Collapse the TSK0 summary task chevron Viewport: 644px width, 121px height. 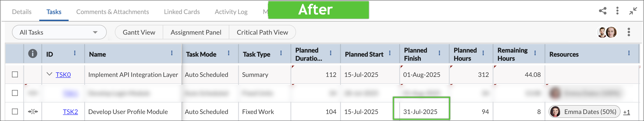(49, 74)
